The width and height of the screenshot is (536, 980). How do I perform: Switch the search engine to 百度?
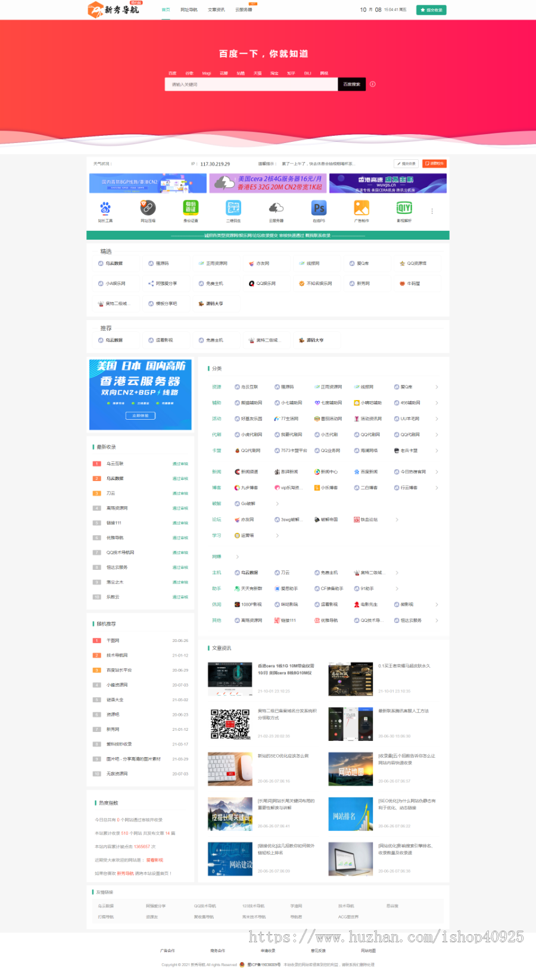[x=173, y=73]
